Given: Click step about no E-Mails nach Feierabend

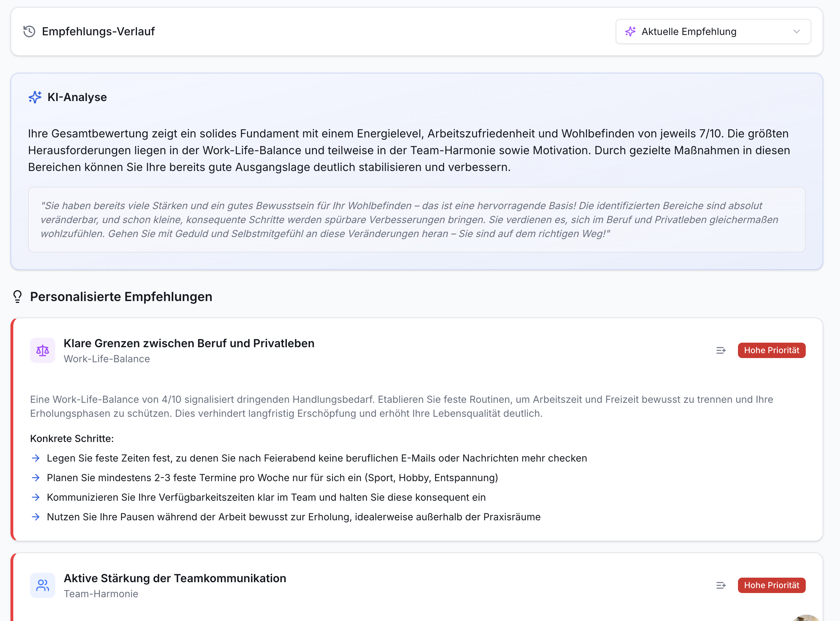Looking at the screenshot, I should point(317,458).
